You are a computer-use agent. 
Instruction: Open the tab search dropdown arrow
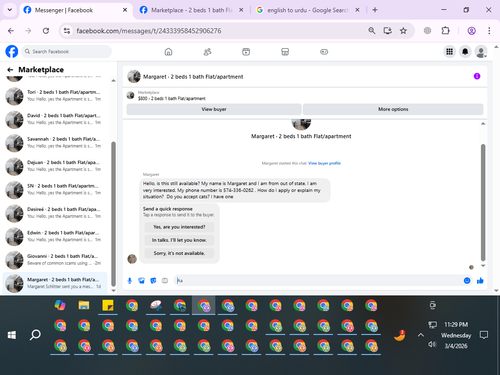pyautogui.click(x=10, y=10)
